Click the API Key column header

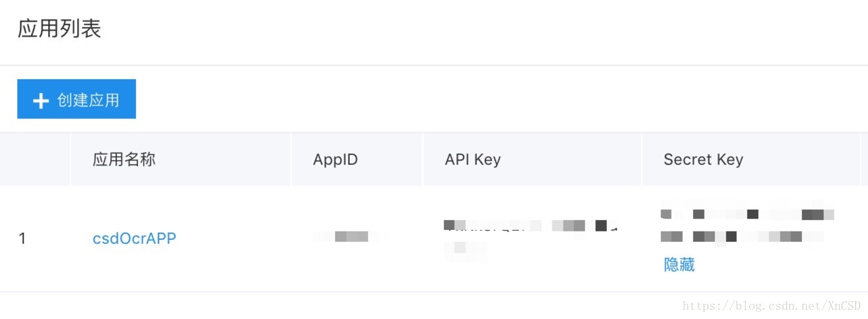(x=472, y=159)
